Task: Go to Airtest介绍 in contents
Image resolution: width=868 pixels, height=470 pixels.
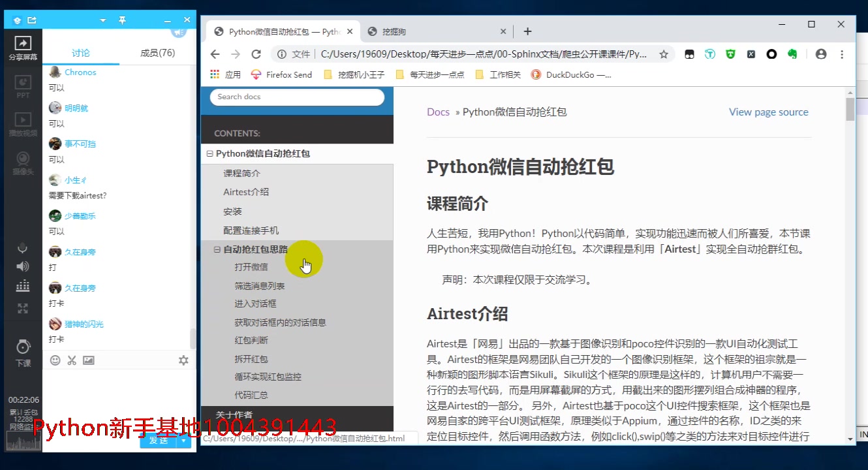Action: tap(246, 192)
